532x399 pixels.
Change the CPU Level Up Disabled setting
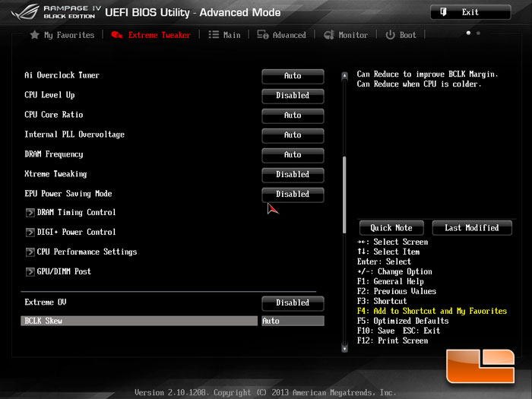click(x=293, y=96)
